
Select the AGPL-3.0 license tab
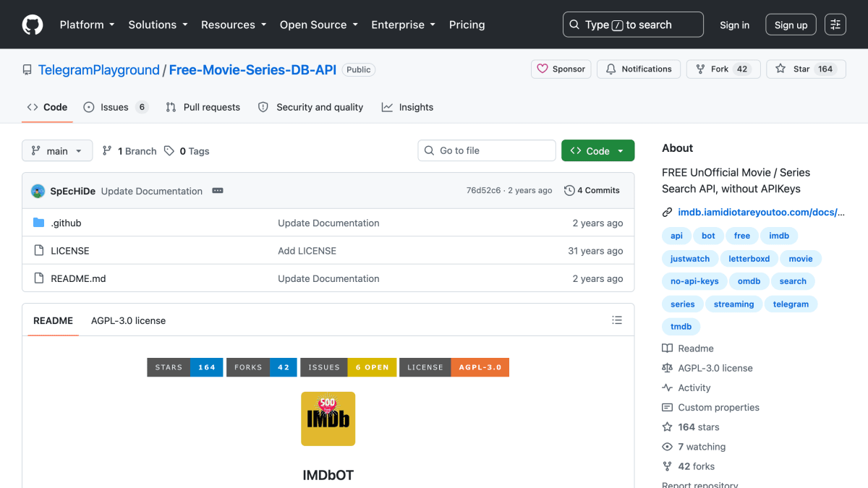[x=128, y=320]
